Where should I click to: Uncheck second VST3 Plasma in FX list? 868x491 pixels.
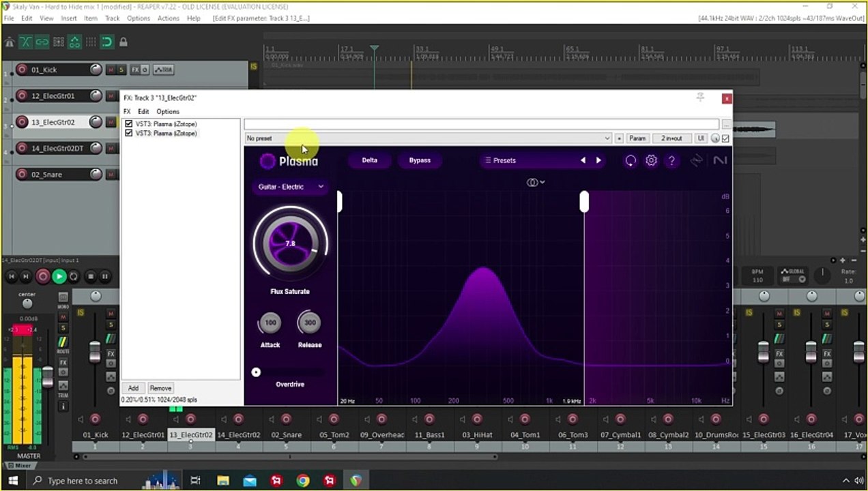point(129,133)
